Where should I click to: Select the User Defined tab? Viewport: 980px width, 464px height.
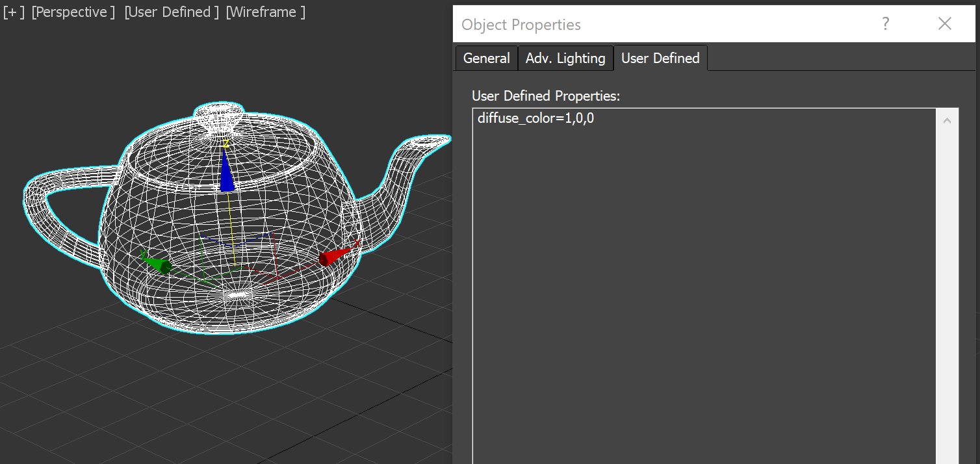[x=660, y=58]
